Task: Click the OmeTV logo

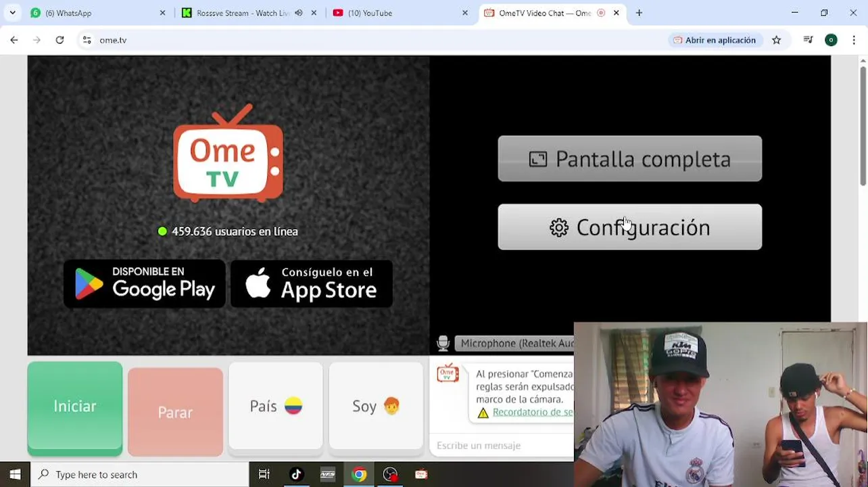Action: [228, 153]
